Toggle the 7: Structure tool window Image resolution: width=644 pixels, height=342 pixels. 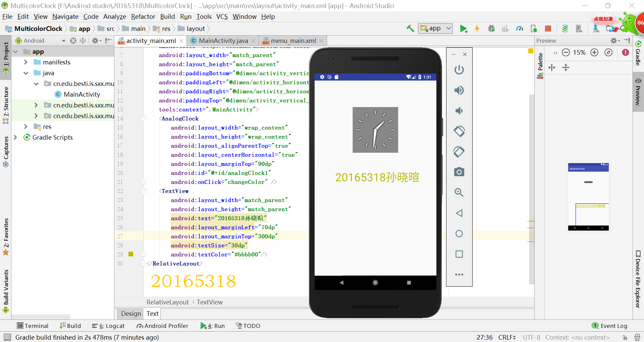6,105
